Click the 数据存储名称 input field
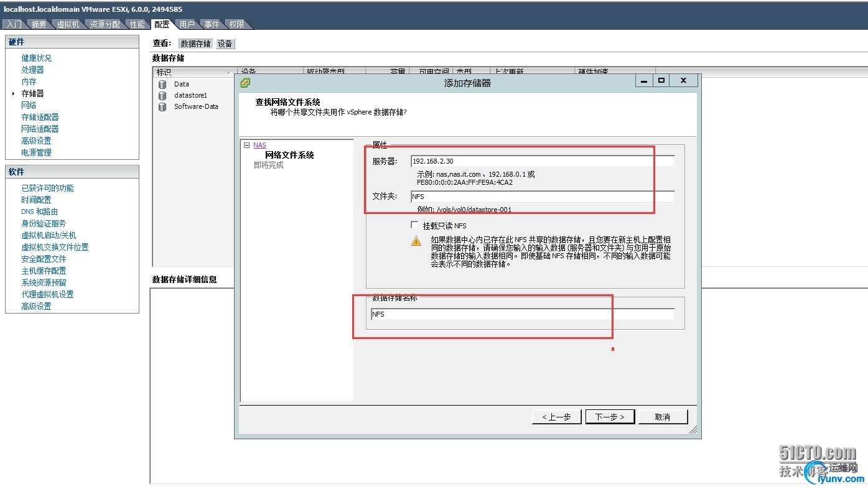Viewport: 868px width, 489px height. pyautogui.click(x=523, y=314)
